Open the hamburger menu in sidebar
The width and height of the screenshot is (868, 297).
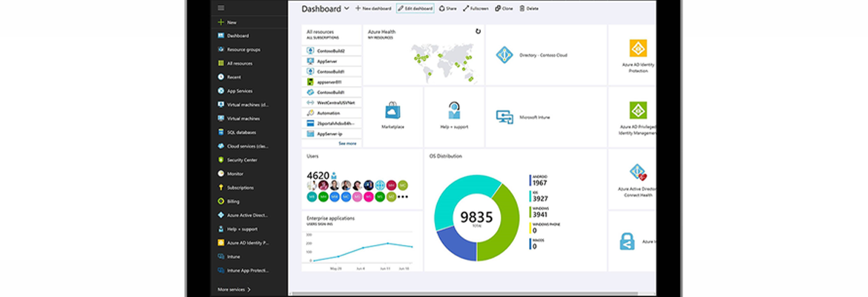pyautogui.click(x=221, y=7)
